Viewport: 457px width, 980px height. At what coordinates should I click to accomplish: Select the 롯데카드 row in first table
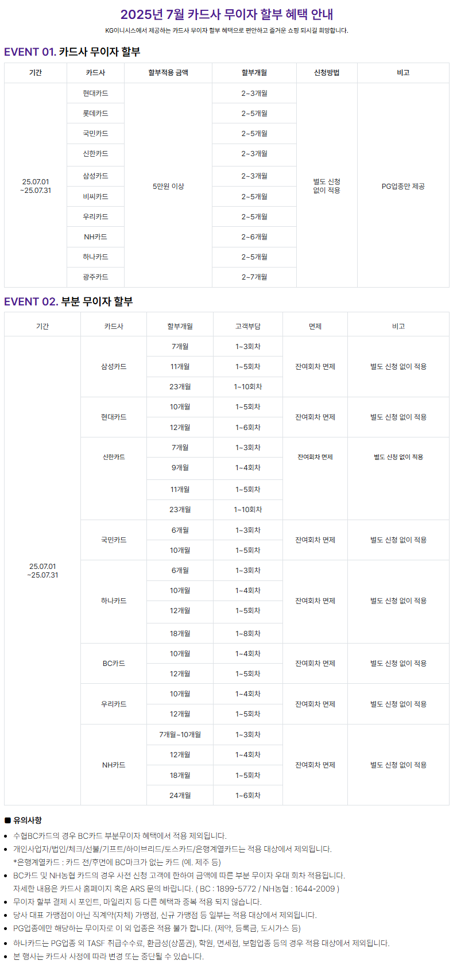click(95, 113)
